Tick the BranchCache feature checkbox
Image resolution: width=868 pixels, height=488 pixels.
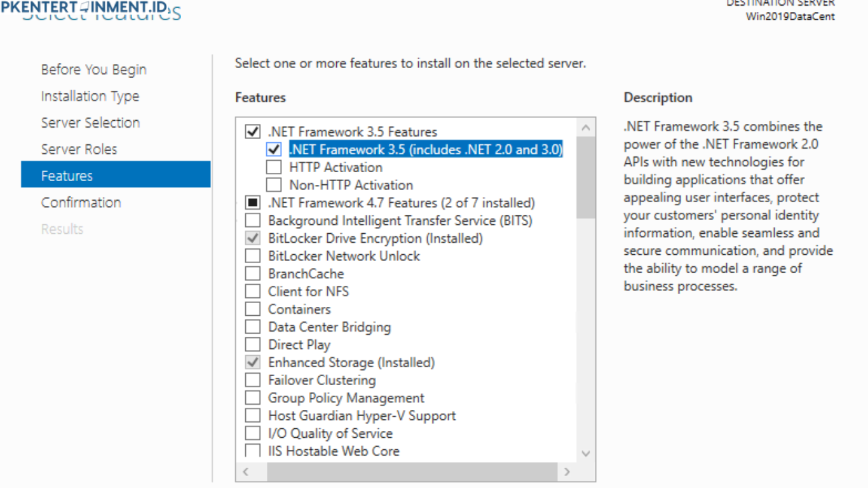point(253,274)
